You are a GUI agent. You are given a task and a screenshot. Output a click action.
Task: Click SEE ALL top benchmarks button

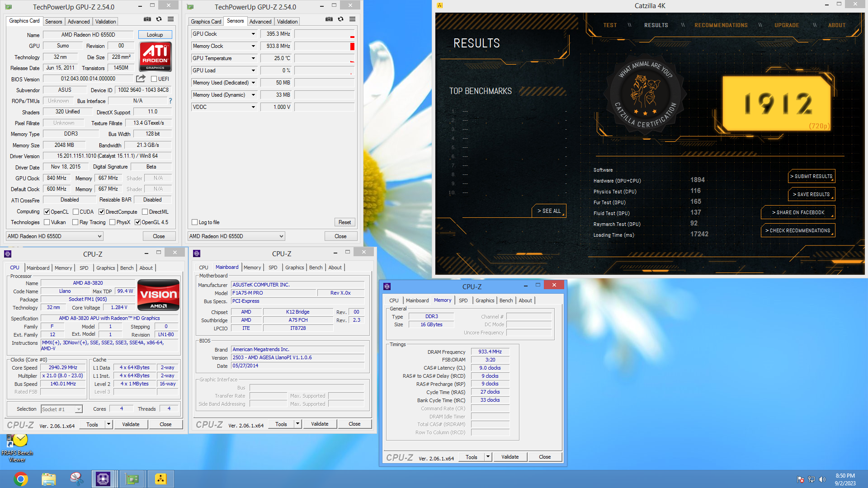pos(549,211)
